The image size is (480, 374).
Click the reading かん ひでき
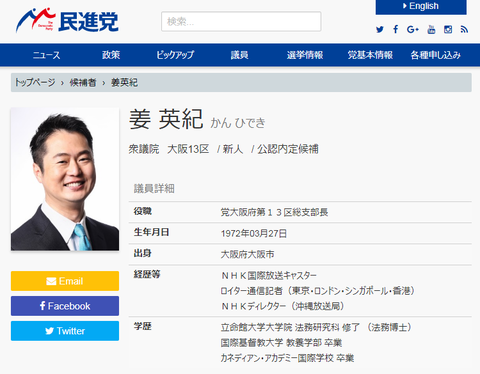pyautogui.click(x=238, y=123)
